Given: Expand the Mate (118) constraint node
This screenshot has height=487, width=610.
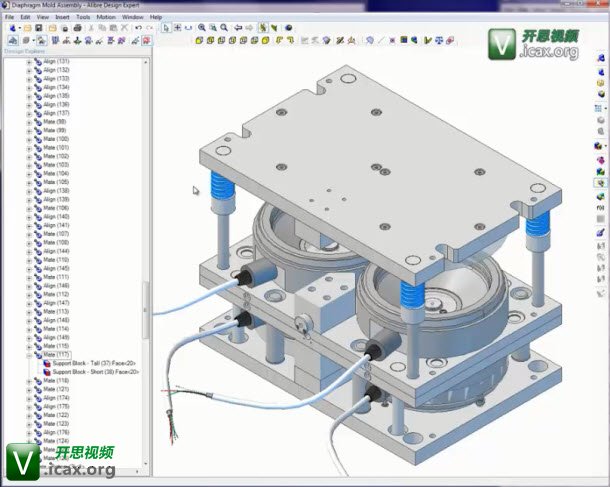Looking at the screenshot, I should click(x=29, y=381).
